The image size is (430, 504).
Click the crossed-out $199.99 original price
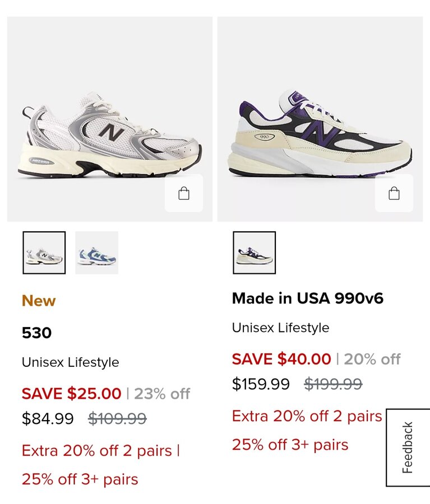[333, 384]
